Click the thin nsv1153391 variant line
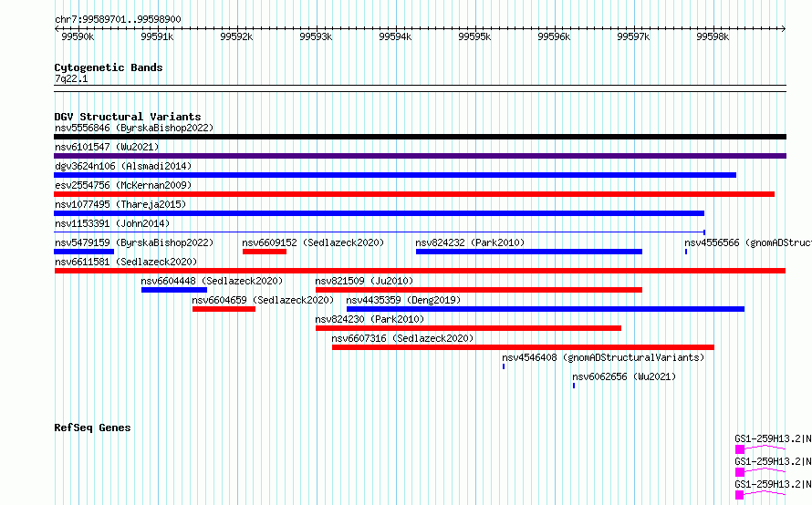 pos(379,232)
